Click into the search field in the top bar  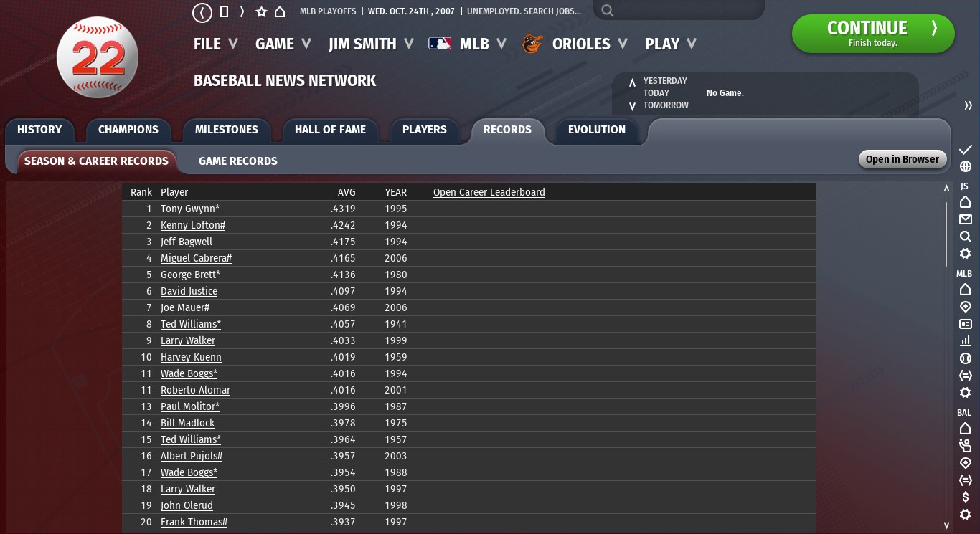tap(682, 11)
